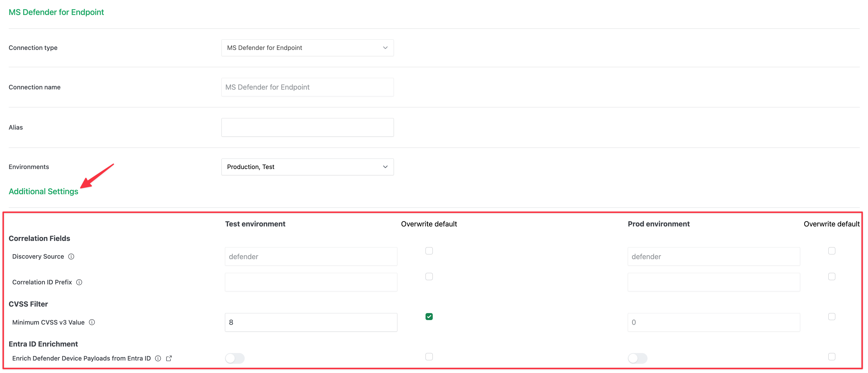Click the info icon for Entra ID enrichment
This screenshot has width=868, height=373.
pos(158,359)
